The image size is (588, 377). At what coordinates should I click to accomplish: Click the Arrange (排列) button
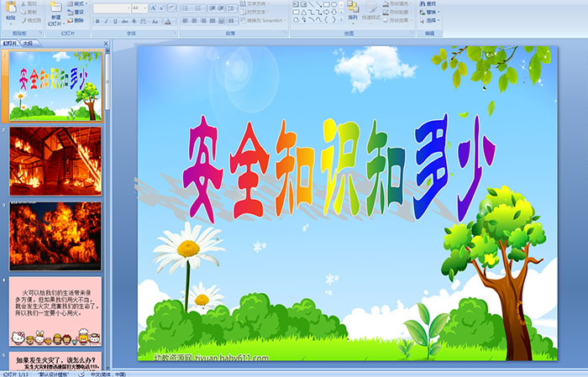pyautogui.click(x=353, y=11)
